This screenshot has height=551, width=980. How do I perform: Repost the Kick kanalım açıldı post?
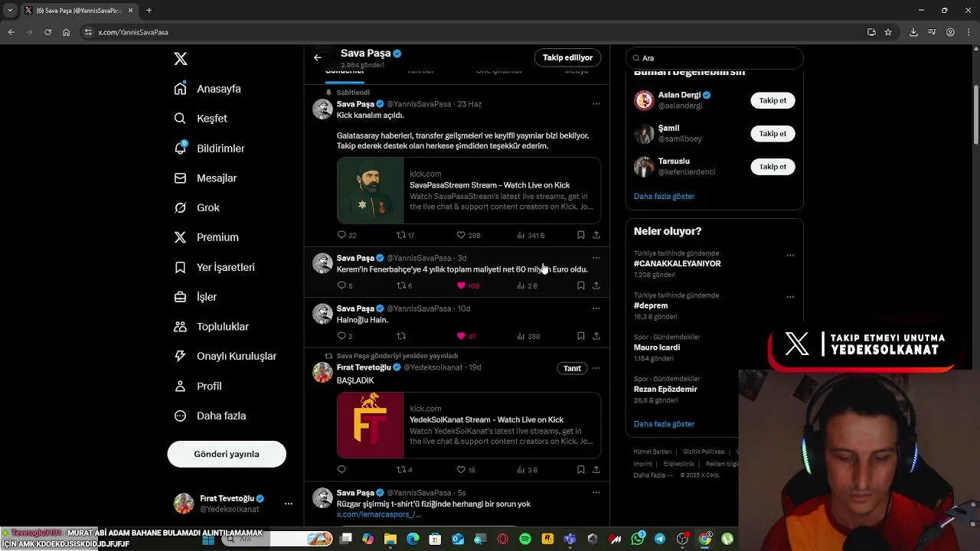tap(401, 235)
